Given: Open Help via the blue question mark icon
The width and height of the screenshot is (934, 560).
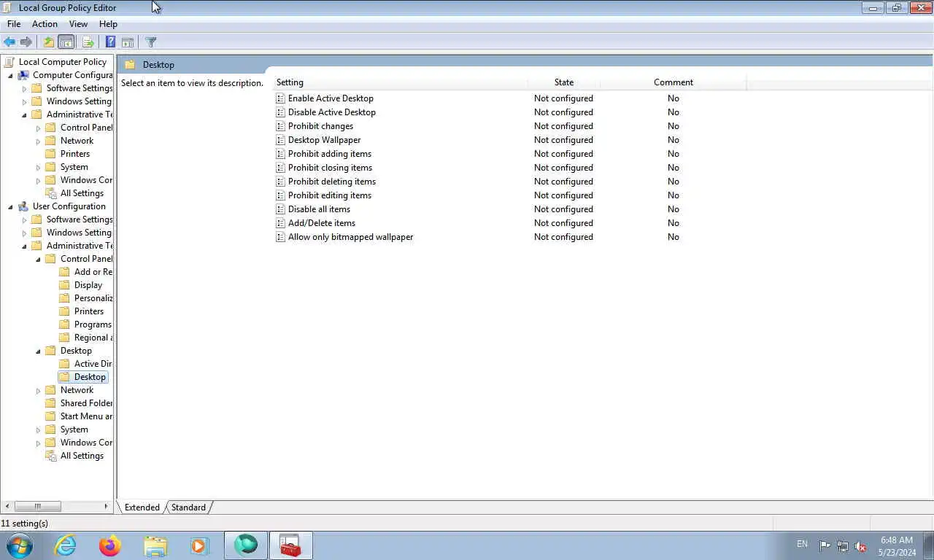Looking at the screenshot, I should pyautogui.click(x=110, y=42).
